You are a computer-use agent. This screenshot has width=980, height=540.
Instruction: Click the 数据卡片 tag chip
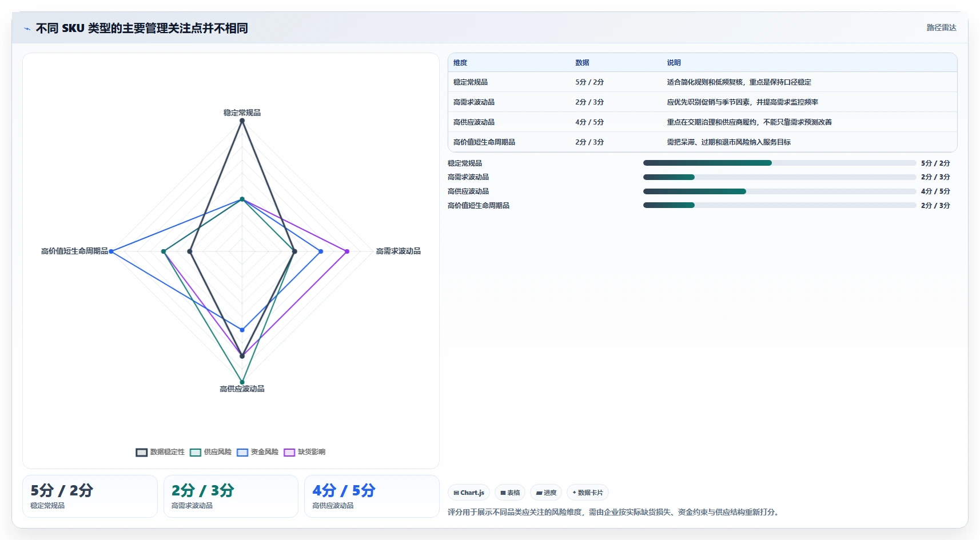pyautogui.click(x=588, y=493)
